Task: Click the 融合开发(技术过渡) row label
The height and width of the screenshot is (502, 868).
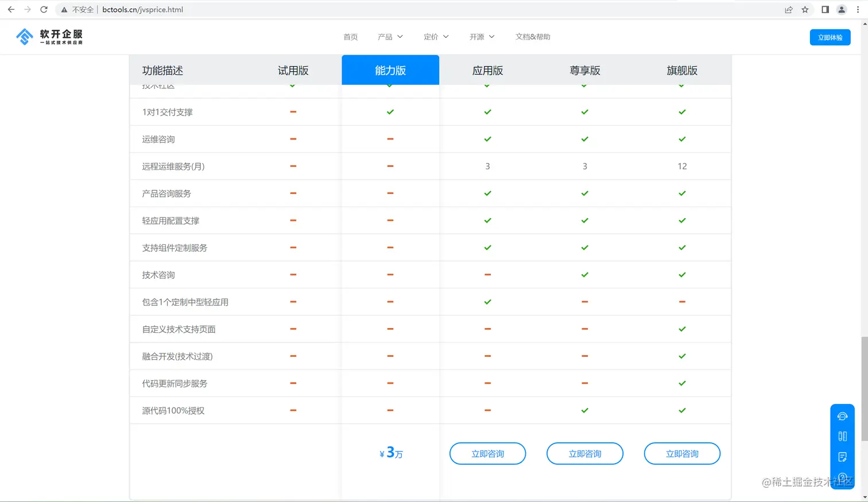Action: [177, 356]
